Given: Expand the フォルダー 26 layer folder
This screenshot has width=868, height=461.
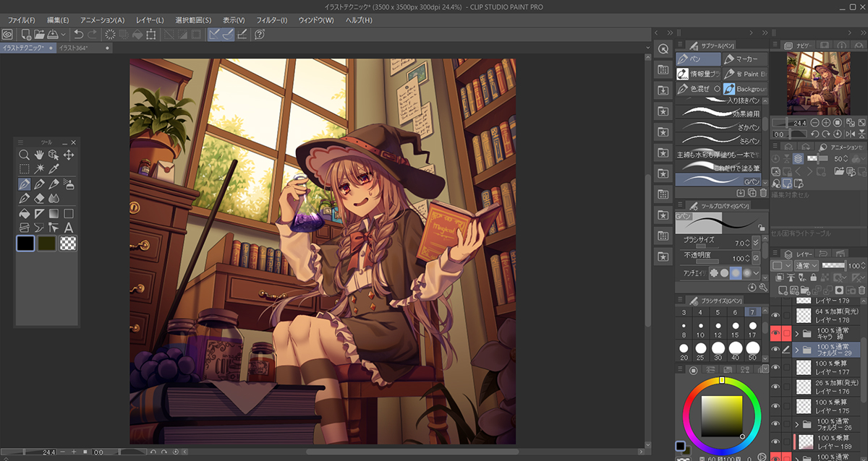Looking at the screenshot, I should tap(797, 424).
